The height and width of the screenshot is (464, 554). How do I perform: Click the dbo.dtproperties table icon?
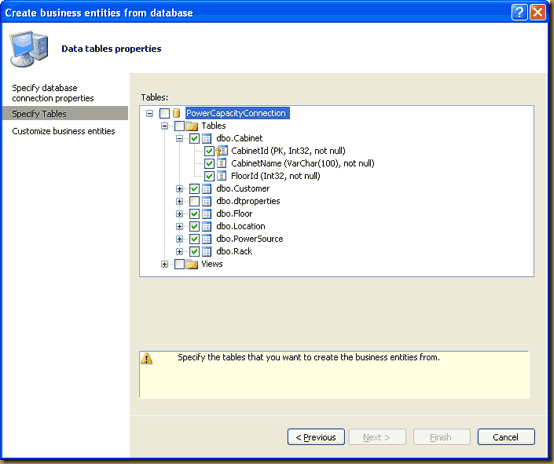point(207,201)
